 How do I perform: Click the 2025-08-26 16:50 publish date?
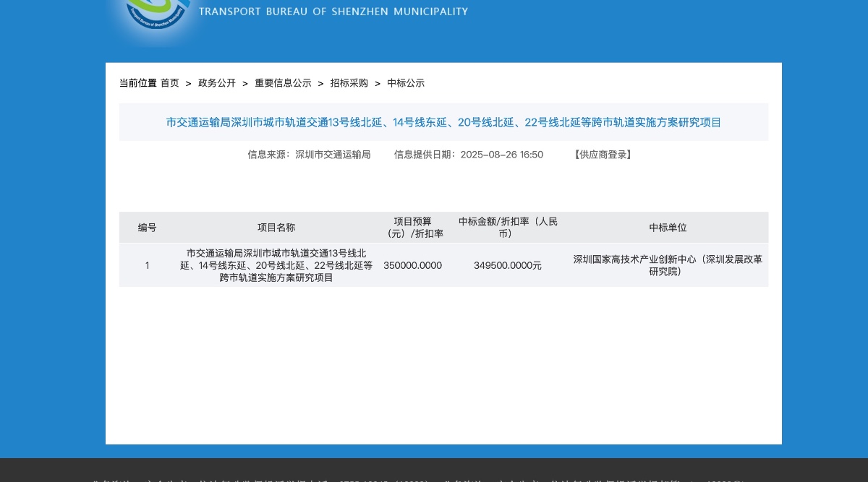(501, 155)
